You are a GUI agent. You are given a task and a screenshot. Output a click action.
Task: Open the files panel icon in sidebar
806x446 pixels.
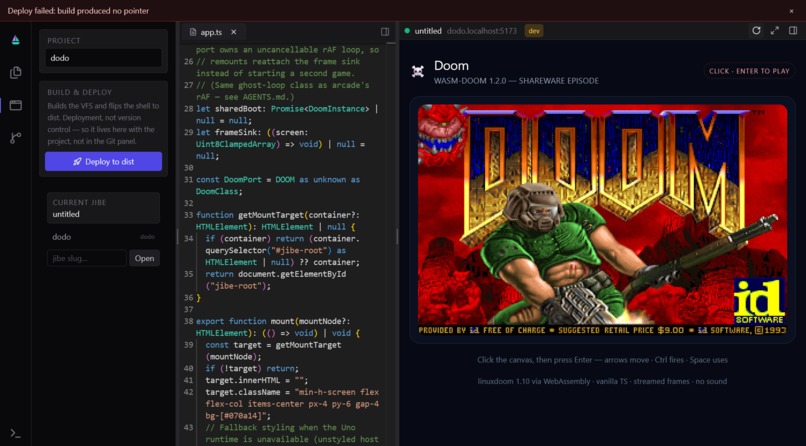point(15,72)
